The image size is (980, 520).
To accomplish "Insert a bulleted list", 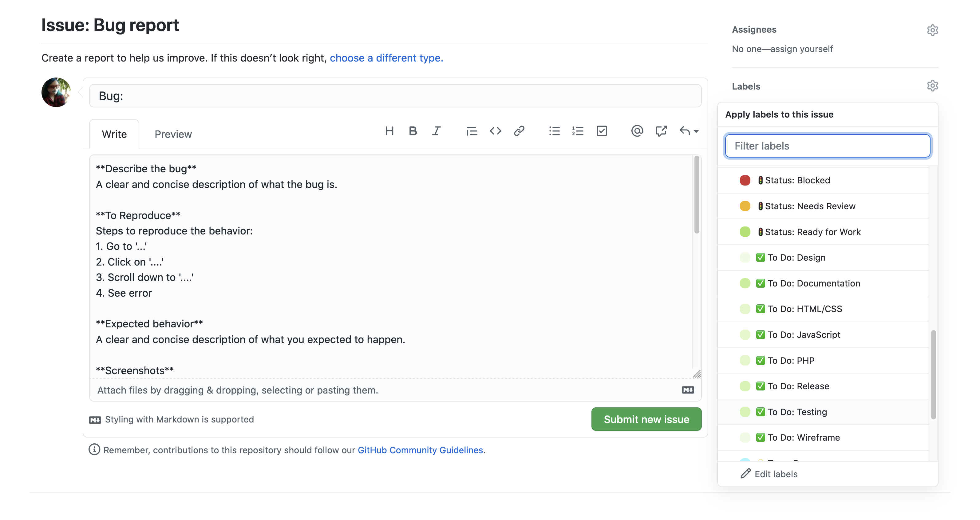I will click(x=554, y=131).
